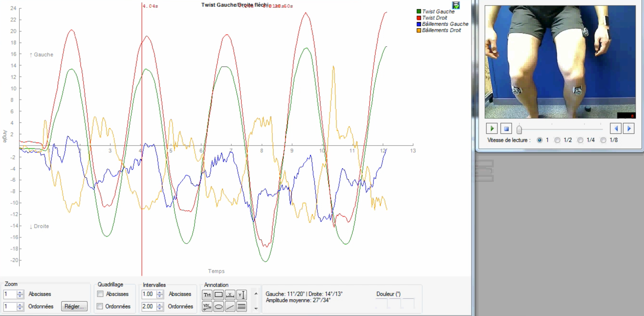
Task: Select the Txt text annotation tool
Action: point(207,295)
